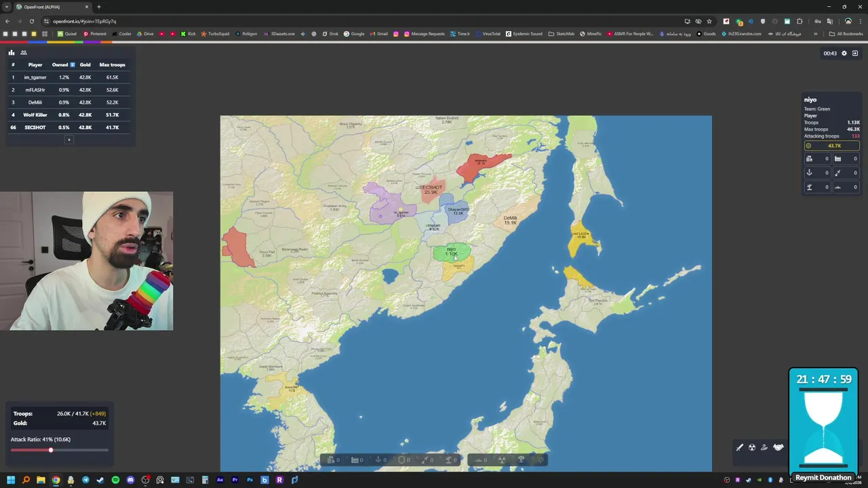The width and height of the screenshot is (868, 488).
Task: Select the city build icon in bottom bar
Action: (331, 460)
